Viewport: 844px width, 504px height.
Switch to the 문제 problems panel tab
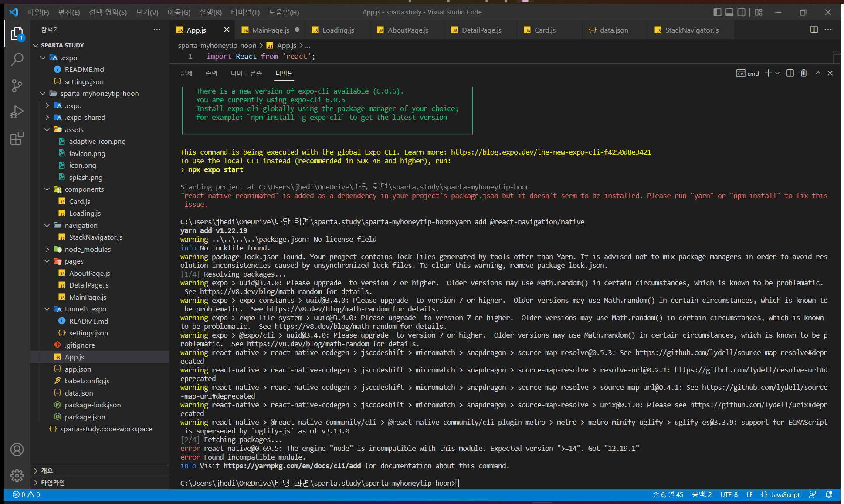[x=186, y=73]
